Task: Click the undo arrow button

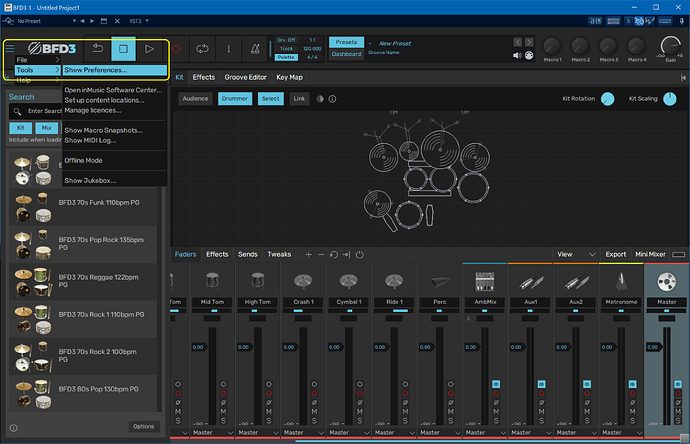Action: [98, 48]
